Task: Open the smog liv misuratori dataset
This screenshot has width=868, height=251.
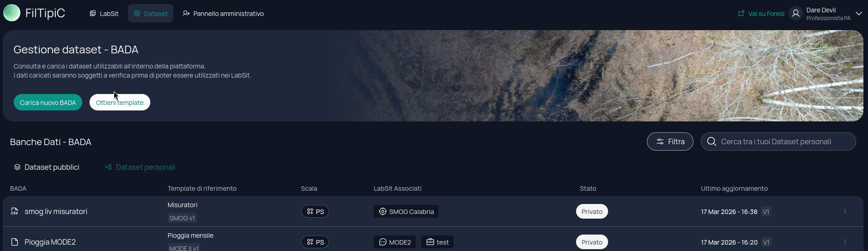Action: pyautogui.click(x=56, y=211)
